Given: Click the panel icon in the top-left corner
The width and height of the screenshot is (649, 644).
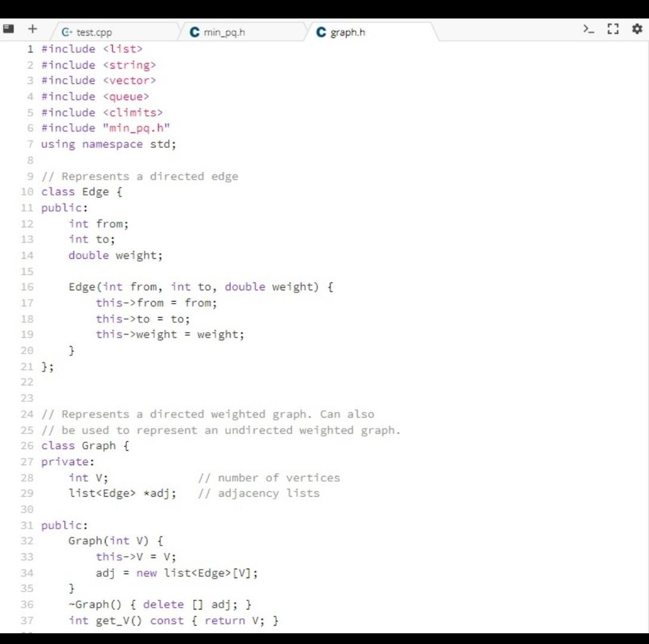Looking at the screenshot, I should coord(8,27).
